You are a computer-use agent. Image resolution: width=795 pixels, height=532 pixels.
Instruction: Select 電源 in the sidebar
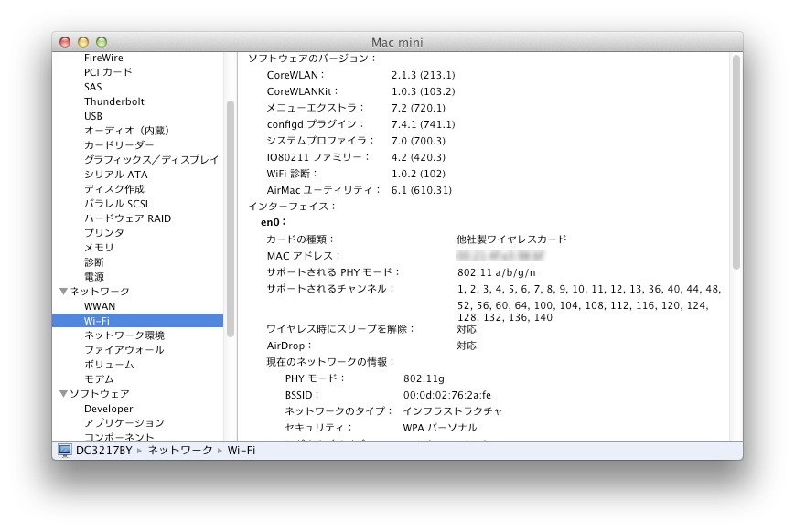click(94, 277)
